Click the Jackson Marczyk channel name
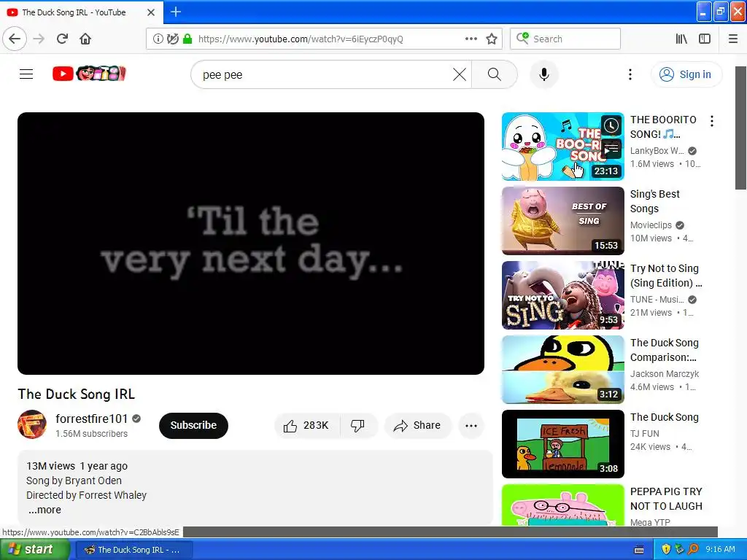The image size is (747, 560). (x=665, y=374)
